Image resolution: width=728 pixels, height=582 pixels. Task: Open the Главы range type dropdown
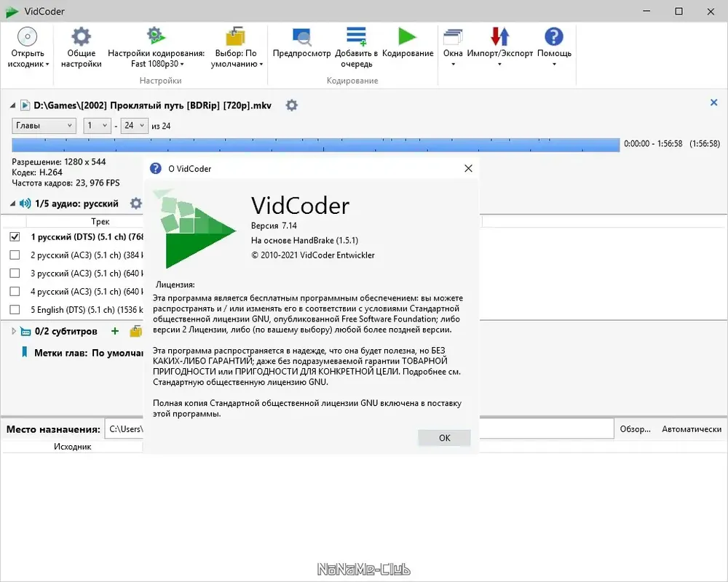[x=44, y=125]
